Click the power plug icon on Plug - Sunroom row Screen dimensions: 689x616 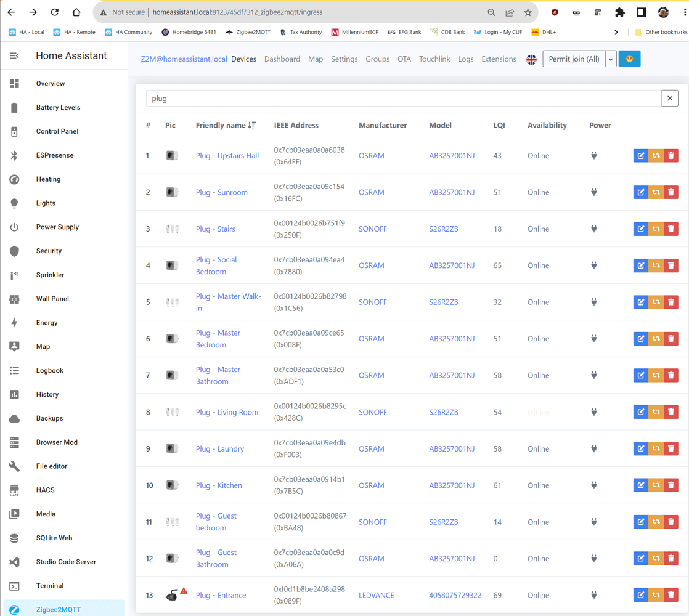(593, 192)
